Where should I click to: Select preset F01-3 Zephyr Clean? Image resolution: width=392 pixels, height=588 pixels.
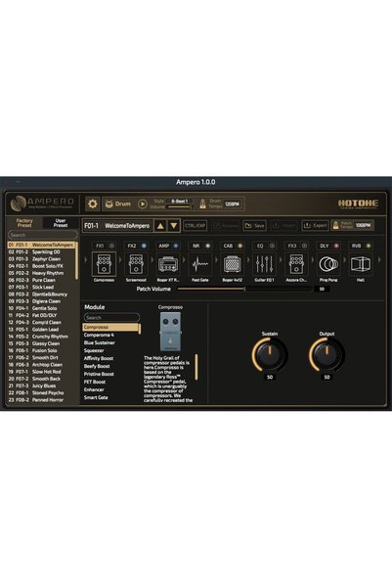[x=41, y=259]
